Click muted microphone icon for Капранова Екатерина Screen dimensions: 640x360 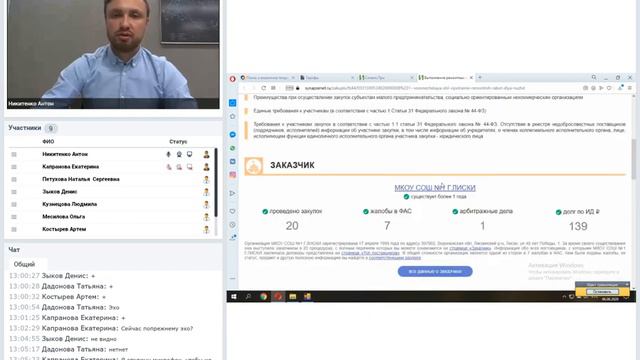click(169, 167)
